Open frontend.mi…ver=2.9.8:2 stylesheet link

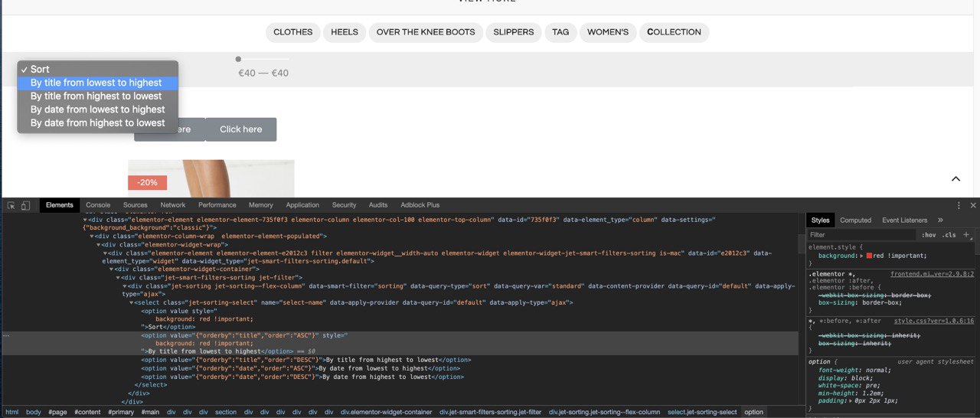[932, 273]
